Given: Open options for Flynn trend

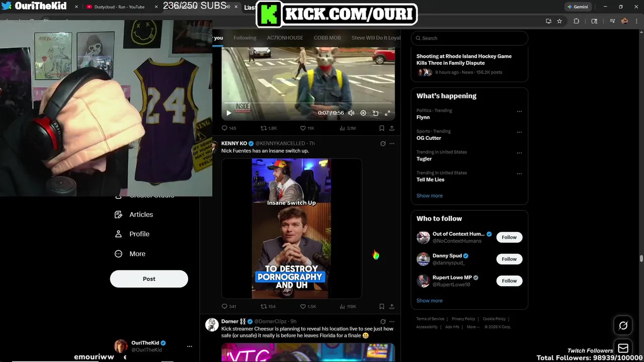Looking at the screenshot, I should (519, 111).
